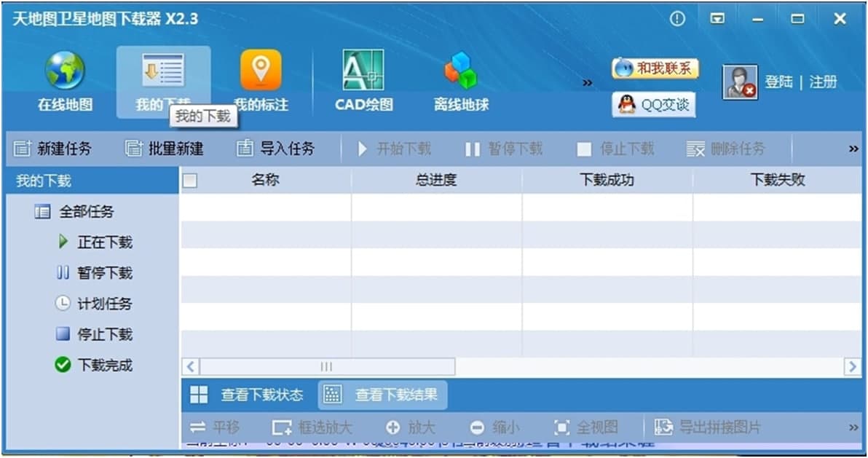Click 批量新建 batch create
The image size is (868, 458).
165,149
